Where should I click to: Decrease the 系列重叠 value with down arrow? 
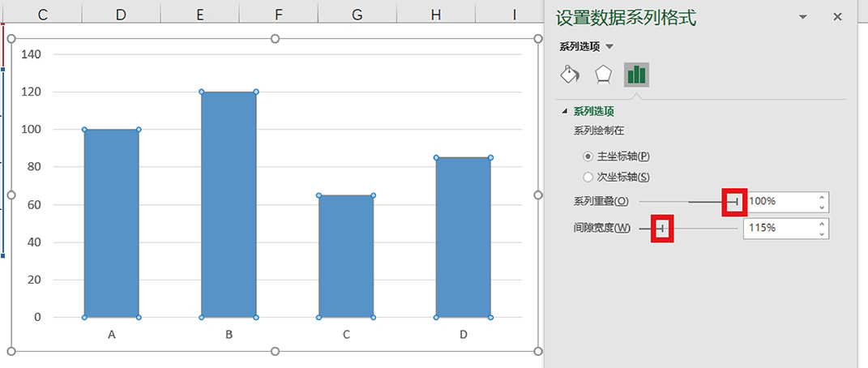point(822,208)
